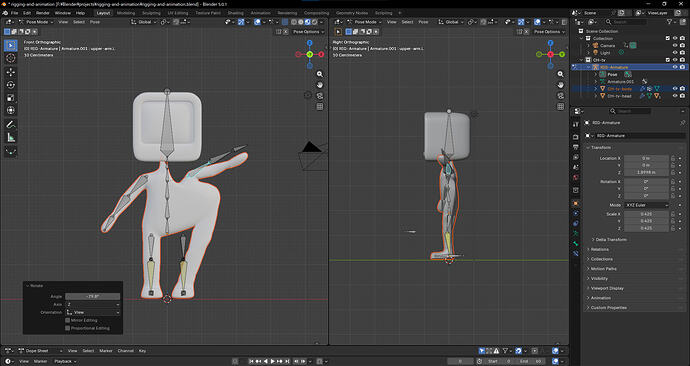
Task: Enable Mirror Editing checkbox in Rotate panel
Action: 67,320
